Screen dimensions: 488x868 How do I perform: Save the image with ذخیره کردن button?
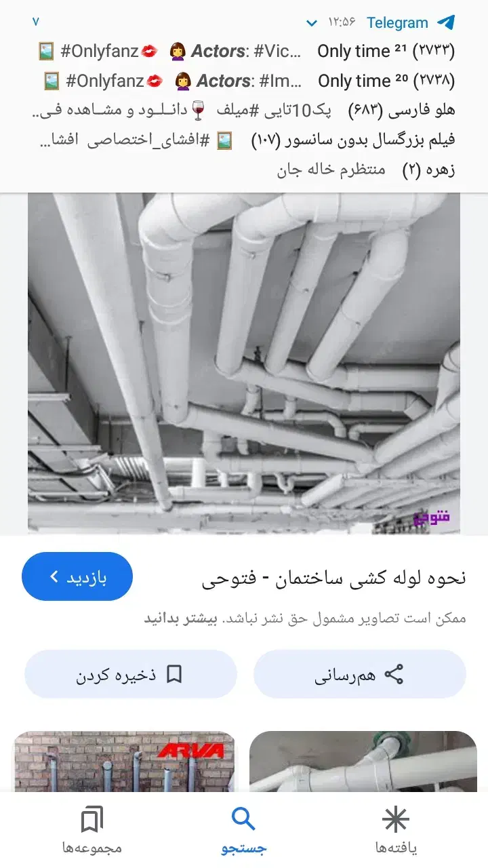[x=131, y=674]
